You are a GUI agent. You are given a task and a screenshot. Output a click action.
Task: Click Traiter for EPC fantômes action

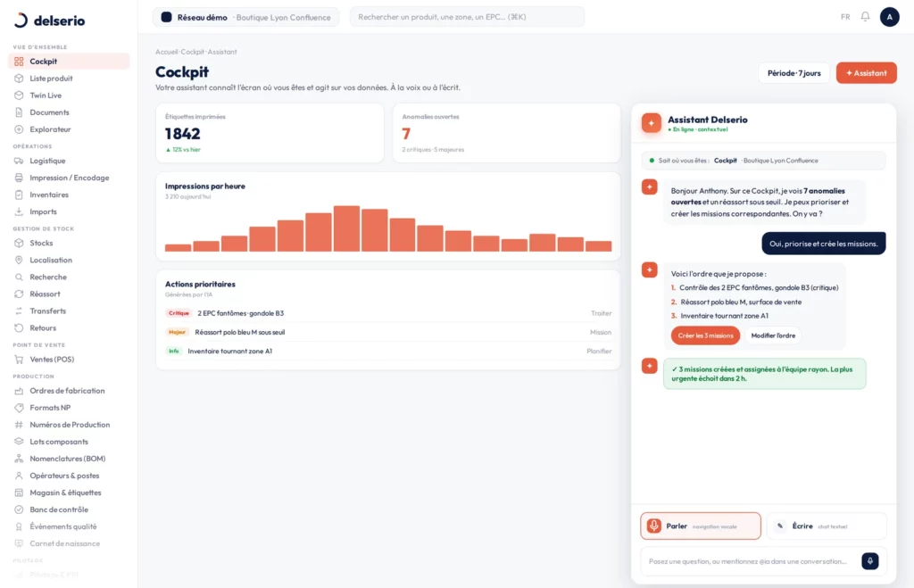pos(601,313)
